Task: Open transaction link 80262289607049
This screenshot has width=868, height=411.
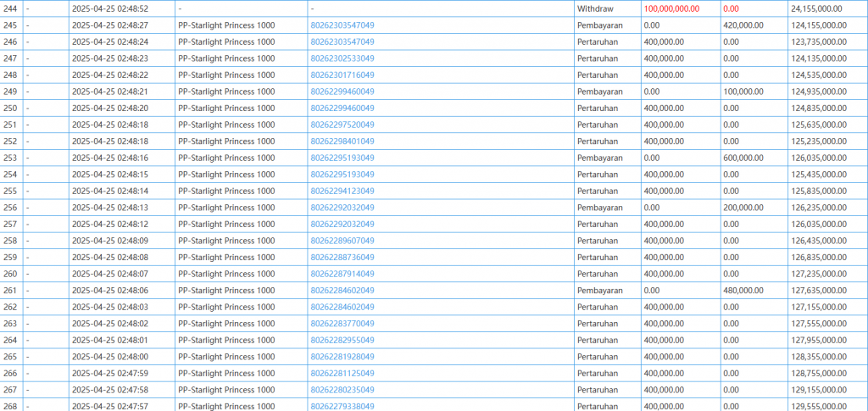Action: pyautogui.click(x=342, y=242)
